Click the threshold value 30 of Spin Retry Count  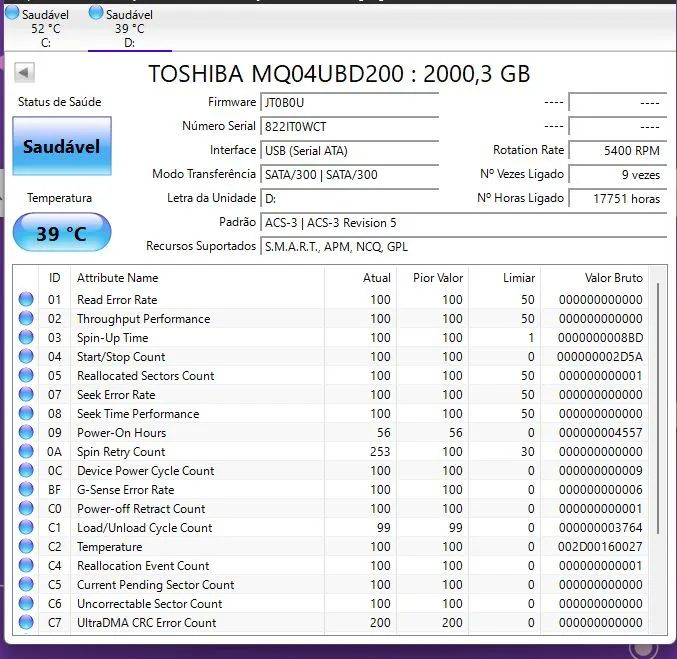[x=528, y=452]
